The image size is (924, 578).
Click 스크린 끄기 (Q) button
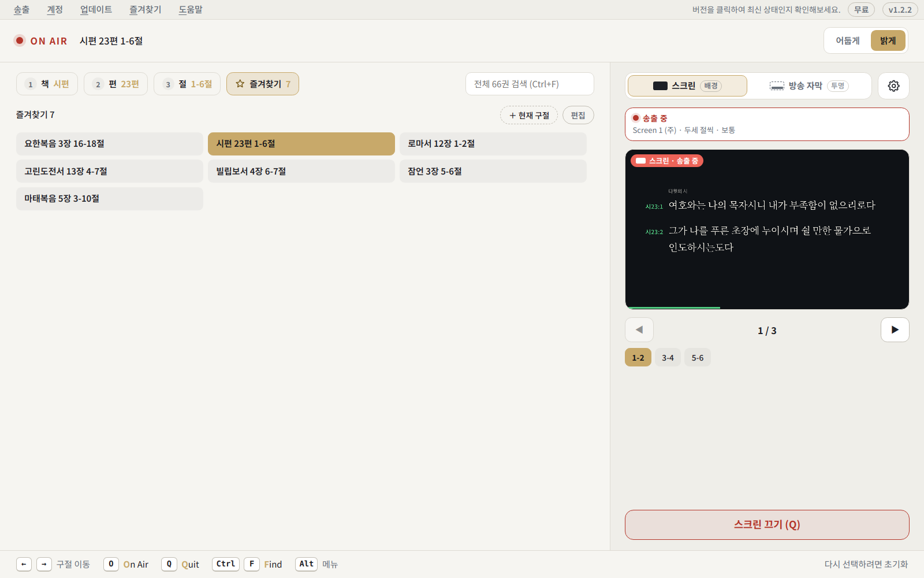coord(767,525)
